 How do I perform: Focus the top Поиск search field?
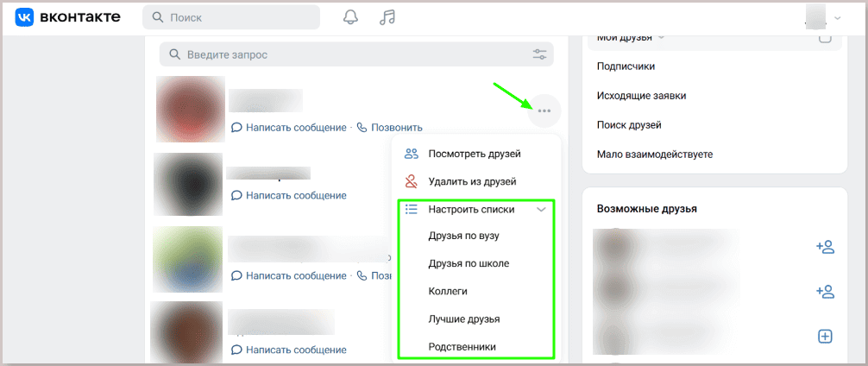pyautogui.click(x=231, y=17)
